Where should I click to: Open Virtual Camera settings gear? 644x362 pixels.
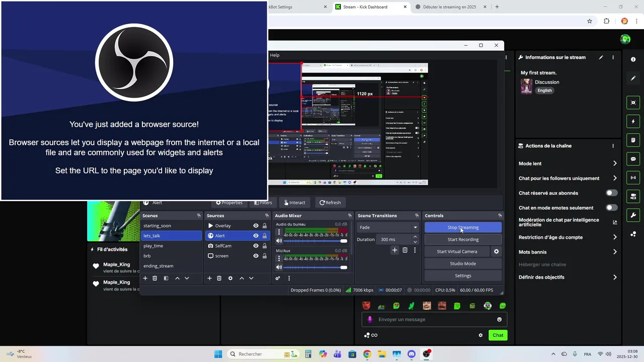[497, 251]
